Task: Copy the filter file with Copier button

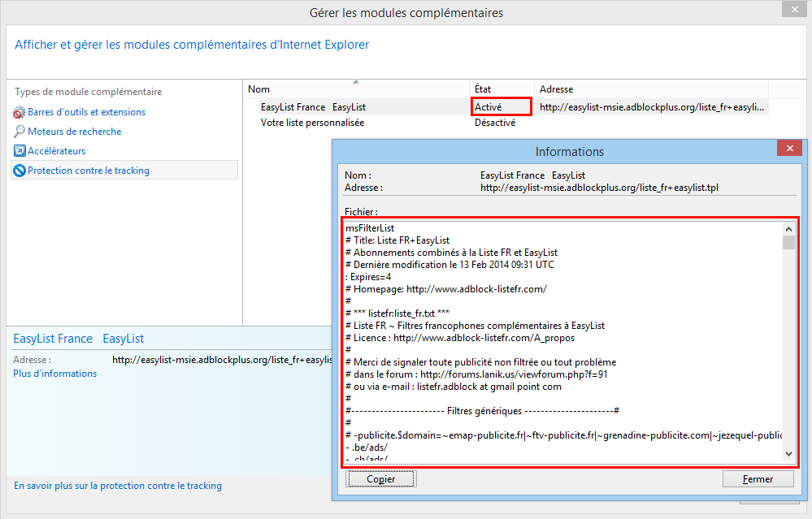Action: pos(380,479)
